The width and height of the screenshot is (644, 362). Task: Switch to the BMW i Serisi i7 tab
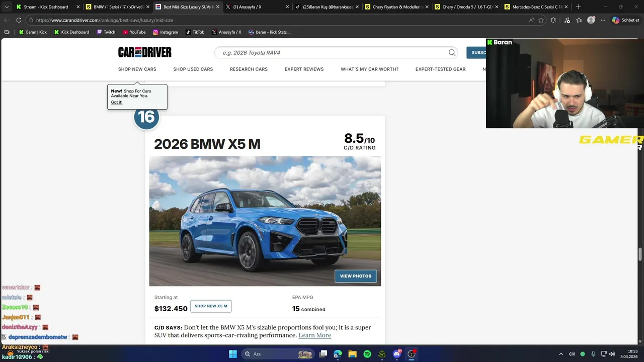point(118,7)
